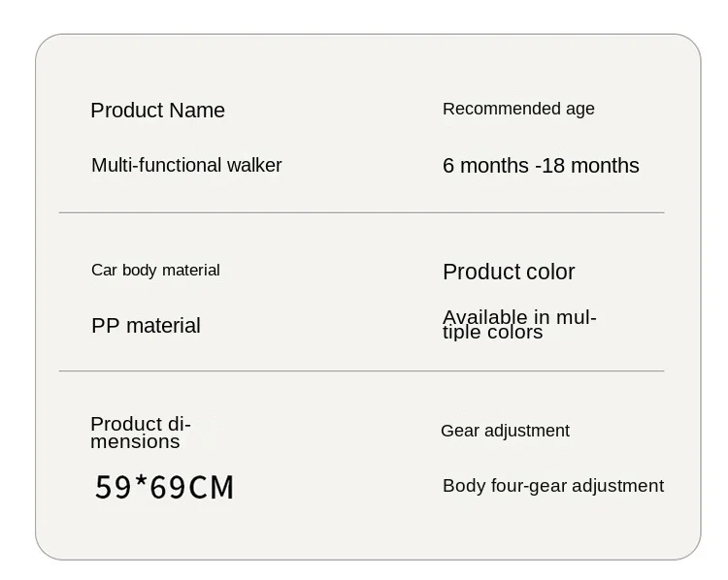This screenshot has height=580, width=728.
Task: Click the divider line below Multi-functional walker
Action: click(x=362, y=213)
